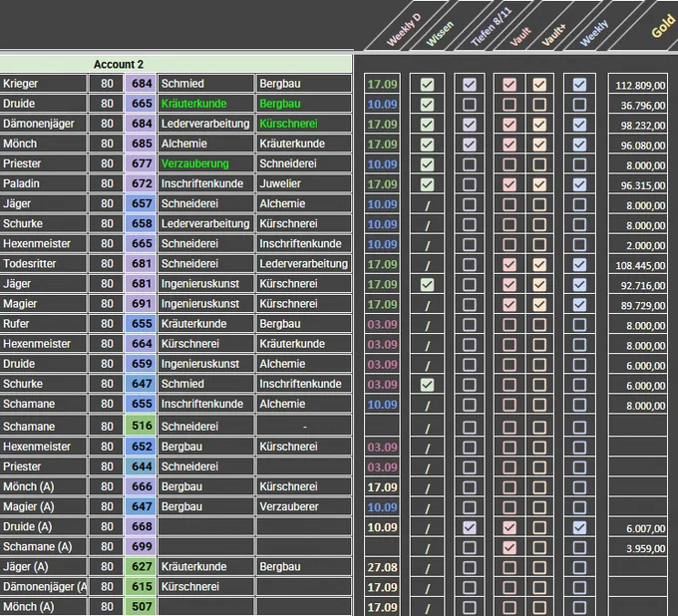
Task: Click the Gold column header
Action: pos(664,26)
